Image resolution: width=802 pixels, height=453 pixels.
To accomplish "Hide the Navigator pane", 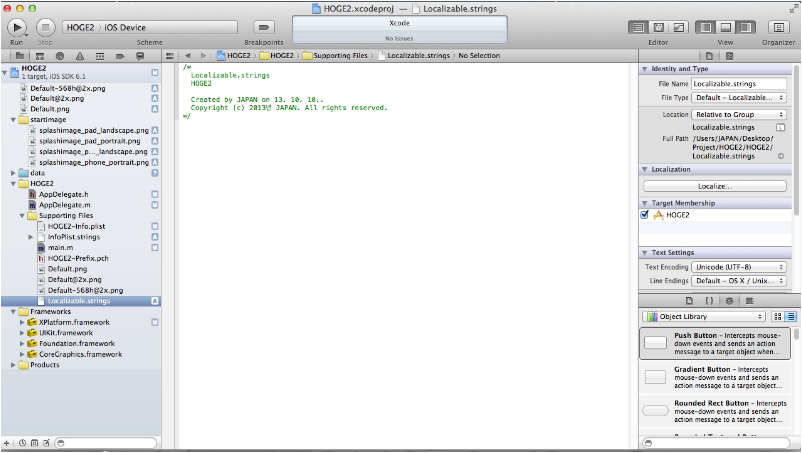I will (x=706, y=27).
